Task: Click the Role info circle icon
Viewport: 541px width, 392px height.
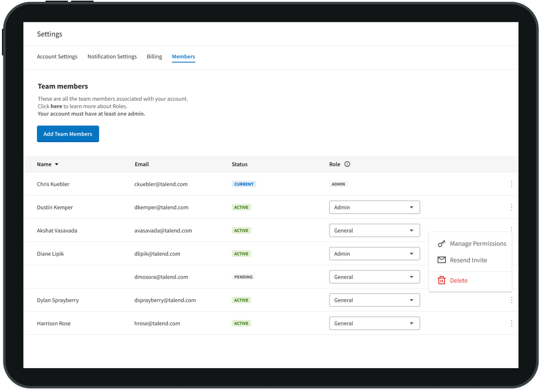Action: point(347,164)
